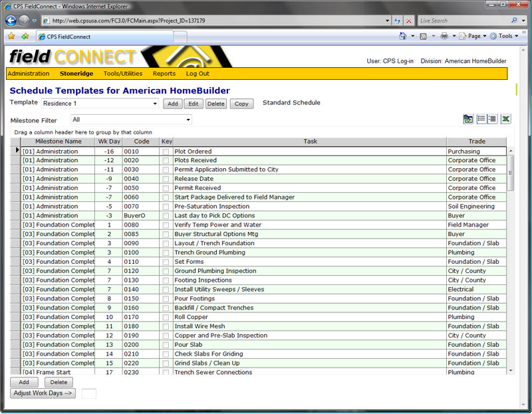Click the page scrollbar up arrow
This screenshot has height=414, width=532.
pos(523,51)
